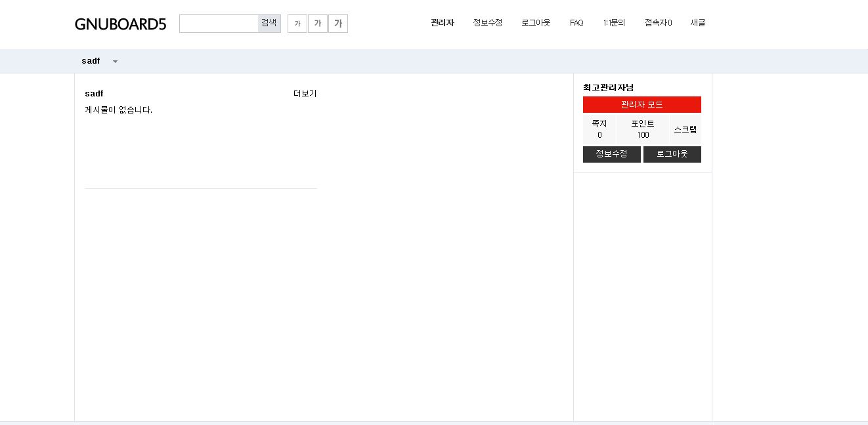Image resolution: width=868 pixels, height=425 pixels.
Task: Open 정보수정 in the top navigation
Action: pos(487,23)
